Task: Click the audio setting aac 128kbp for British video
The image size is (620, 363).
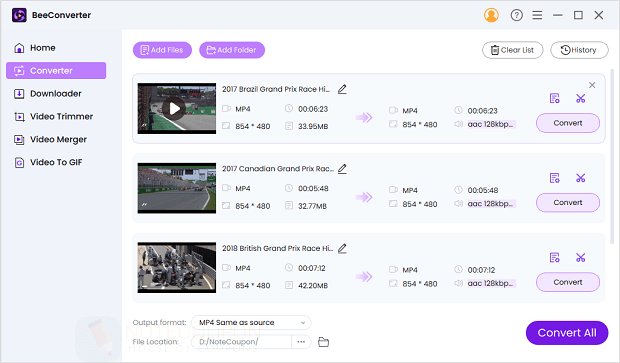Action: point(491,284)
